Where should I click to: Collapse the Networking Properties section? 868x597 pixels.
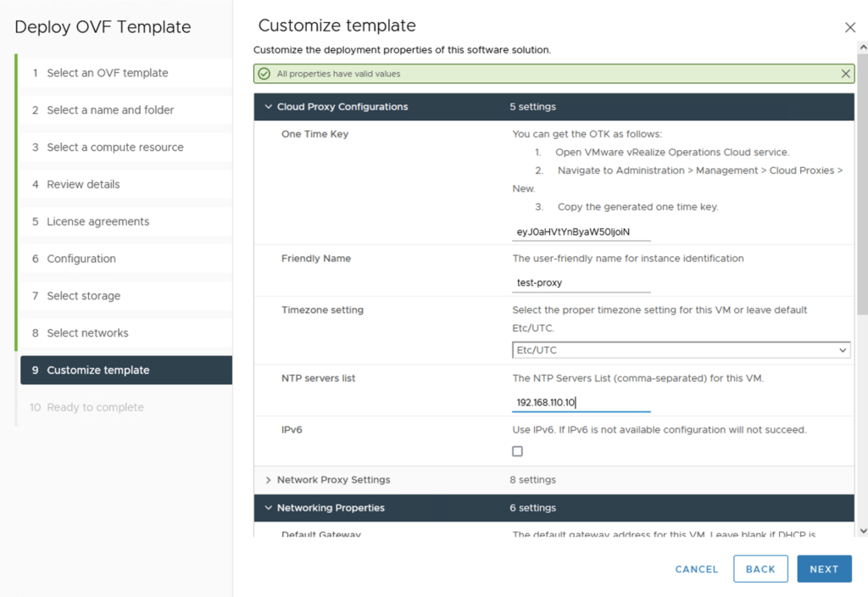(x=269, y=508)
